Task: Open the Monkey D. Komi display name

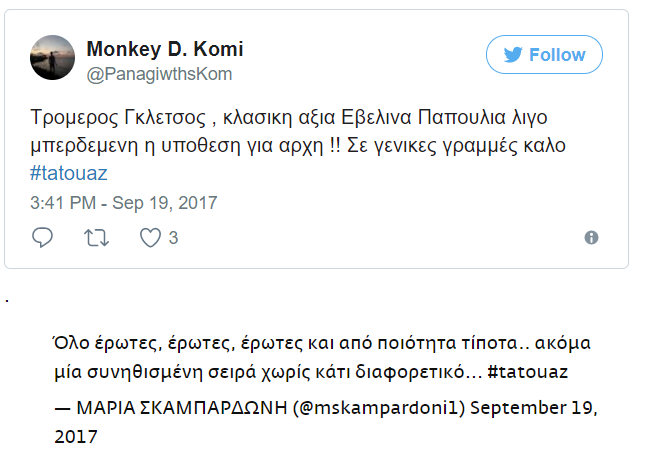Action: (165, 49)
